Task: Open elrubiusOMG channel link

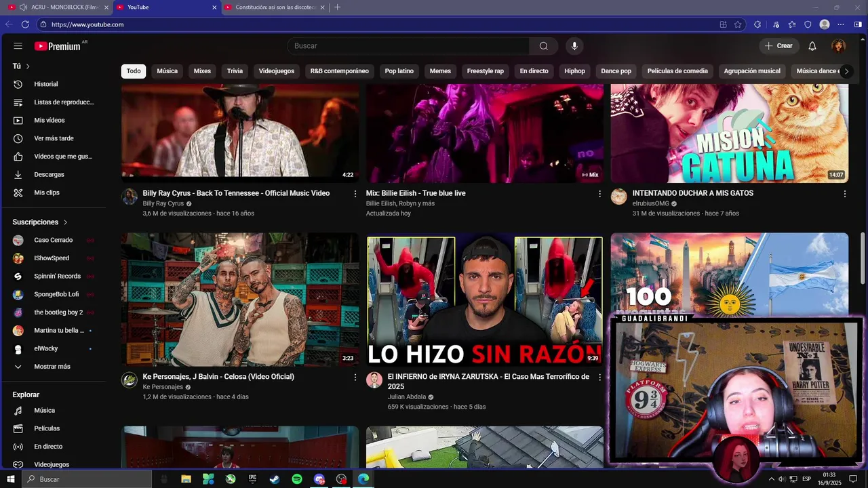Action: [x=650, y=203]
